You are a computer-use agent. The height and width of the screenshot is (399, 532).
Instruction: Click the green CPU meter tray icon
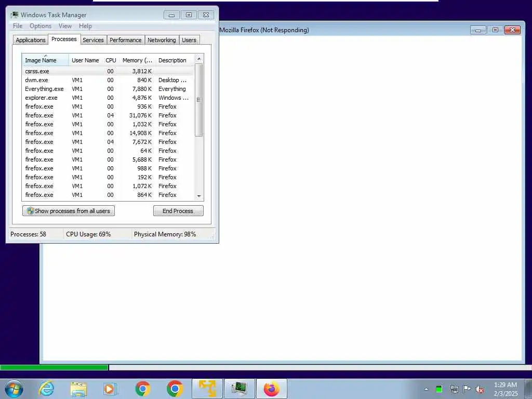click(x=439, y=389)
